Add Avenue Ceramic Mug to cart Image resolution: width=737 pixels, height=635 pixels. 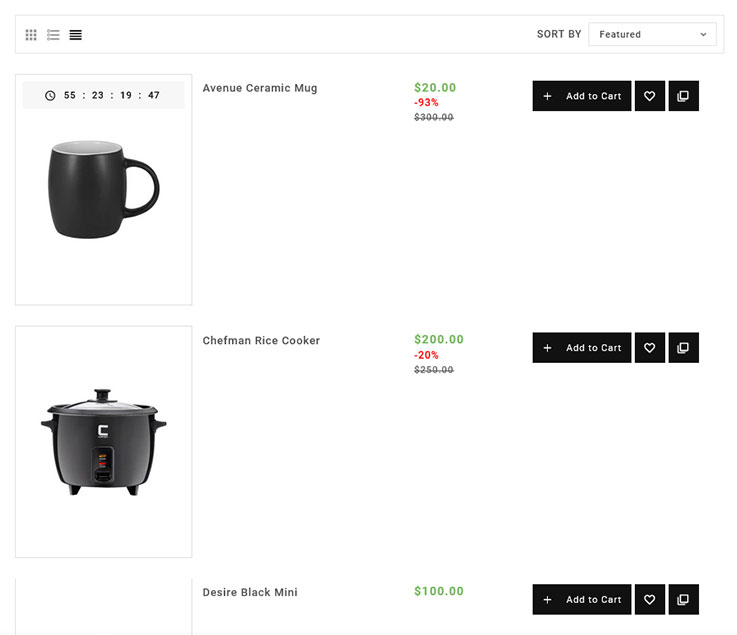(x=582, y=96)
